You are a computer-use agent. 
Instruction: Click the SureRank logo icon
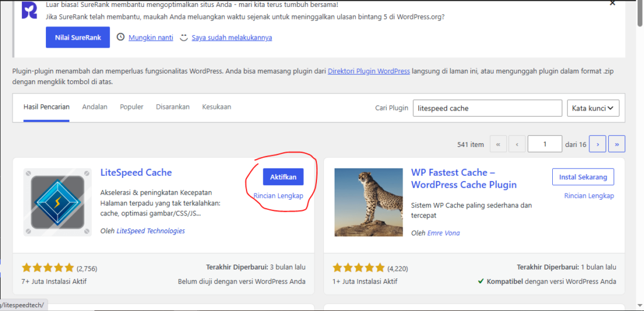(29, 10)
